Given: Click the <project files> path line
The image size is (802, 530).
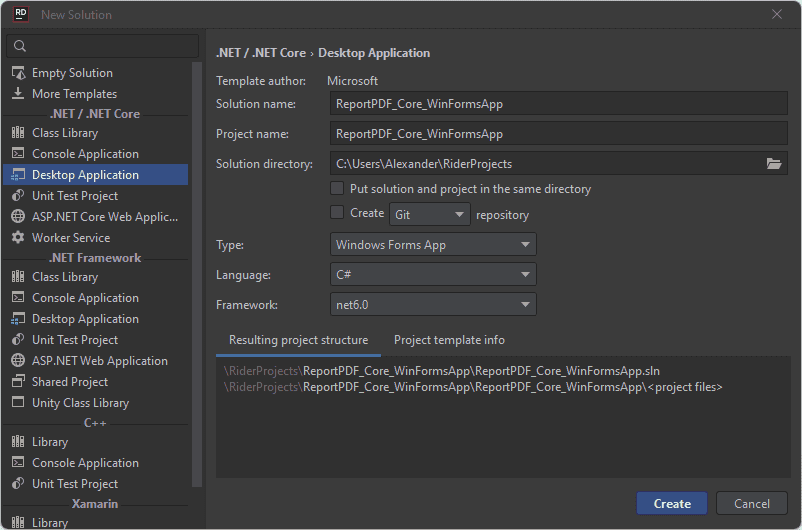Looking at the screenshot, I should point(473,387).
